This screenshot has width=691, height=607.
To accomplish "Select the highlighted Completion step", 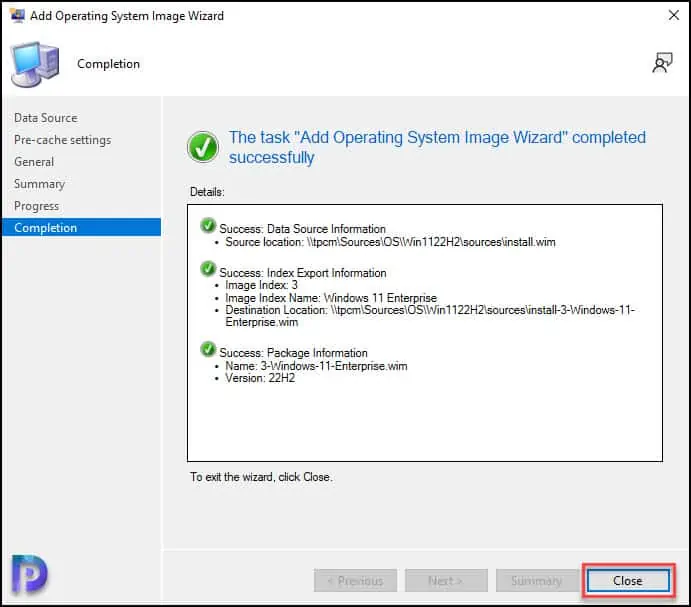I will click(x=82, y=227).
